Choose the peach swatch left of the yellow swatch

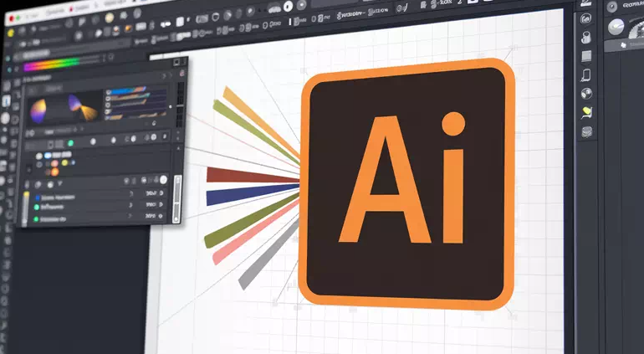tap(54, 164)
